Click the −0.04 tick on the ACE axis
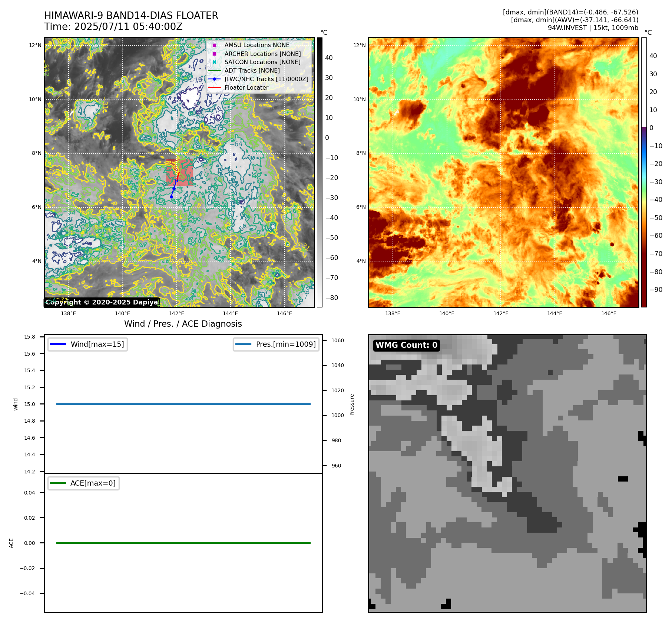 click(28, 593)
